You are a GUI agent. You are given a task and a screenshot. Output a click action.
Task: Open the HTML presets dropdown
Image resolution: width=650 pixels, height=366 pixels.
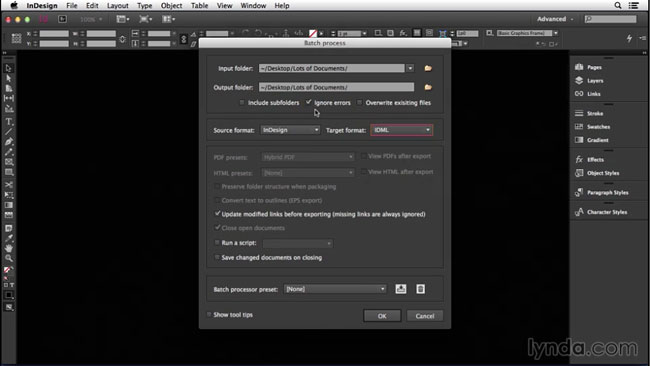(308, 172)
